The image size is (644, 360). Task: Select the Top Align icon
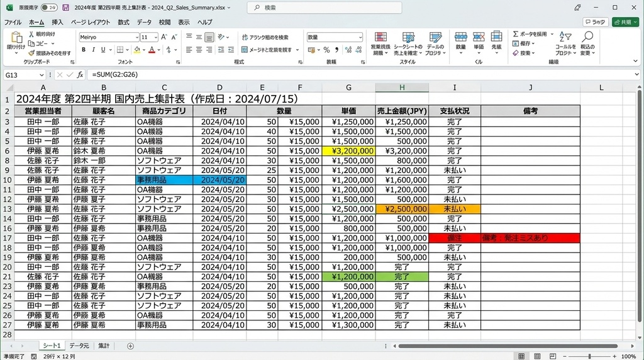(189, 37)
